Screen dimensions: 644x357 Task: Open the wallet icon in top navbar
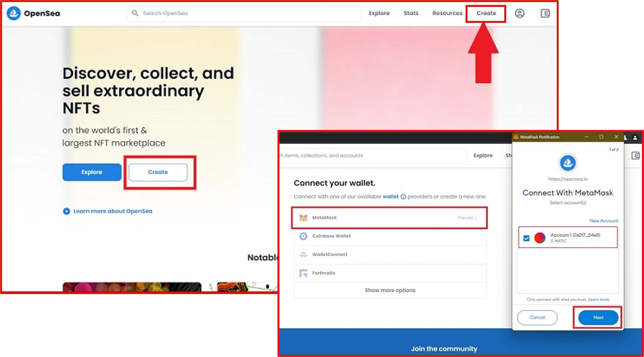coord(545,13)
